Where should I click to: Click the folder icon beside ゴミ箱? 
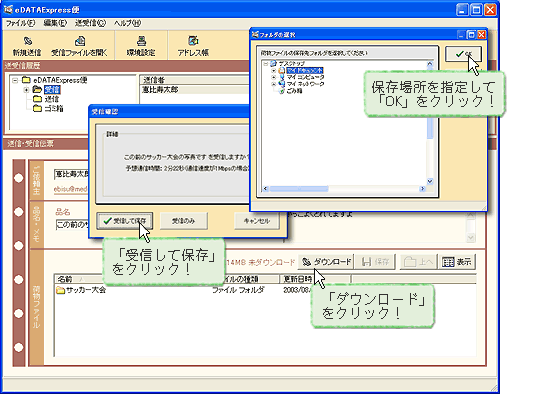[x=38, y=108]
